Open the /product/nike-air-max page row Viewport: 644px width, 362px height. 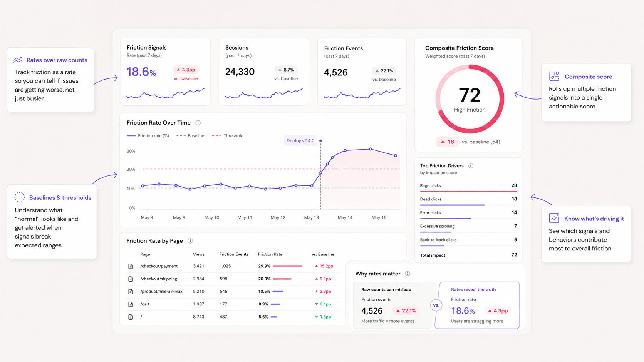click(232, 292)
